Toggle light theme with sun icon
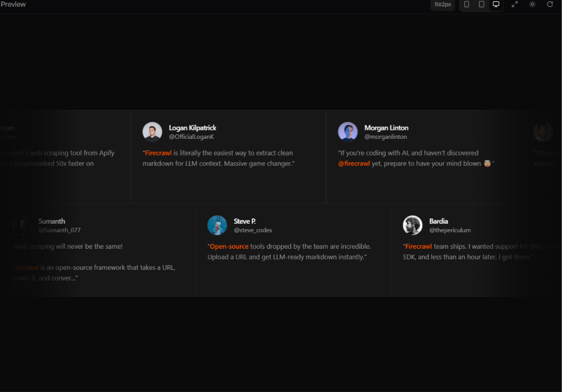Image resolution: width=562 pixels, height=392 pixels. (532, 4)
